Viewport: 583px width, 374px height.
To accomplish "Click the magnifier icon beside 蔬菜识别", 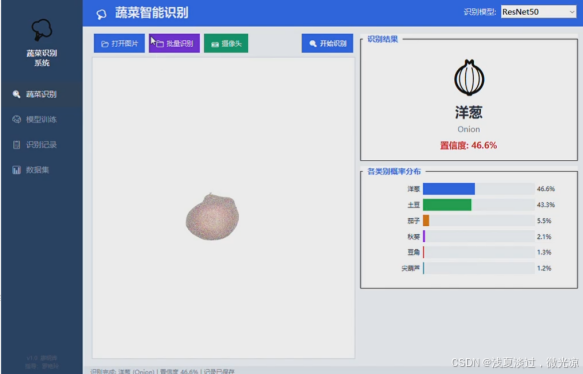I will click(x=16, y=94).
